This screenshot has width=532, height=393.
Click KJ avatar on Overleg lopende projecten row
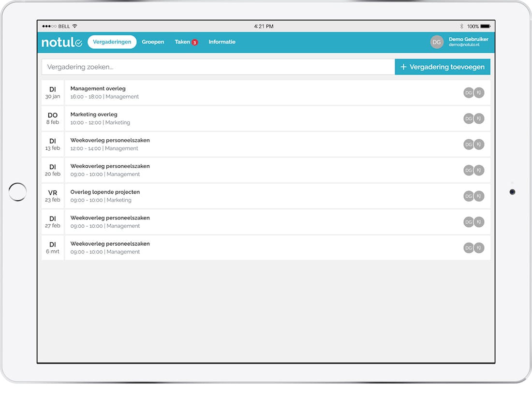(479, 196)
